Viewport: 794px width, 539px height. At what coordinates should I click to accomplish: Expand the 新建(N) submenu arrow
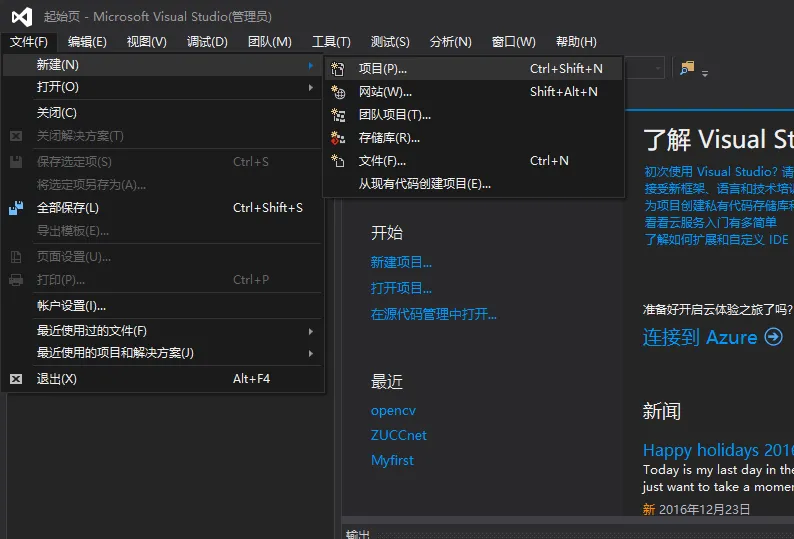coord(310,65)
